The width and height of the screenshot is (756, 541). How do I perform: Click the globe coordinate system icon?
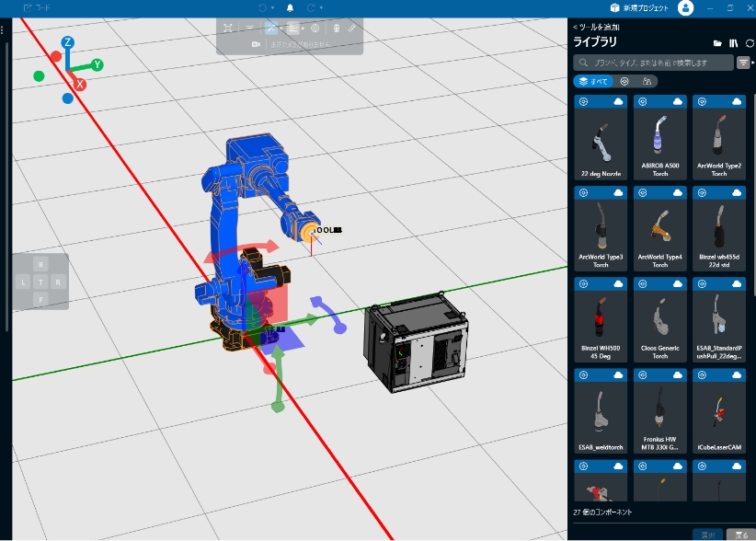coord(315,28)
